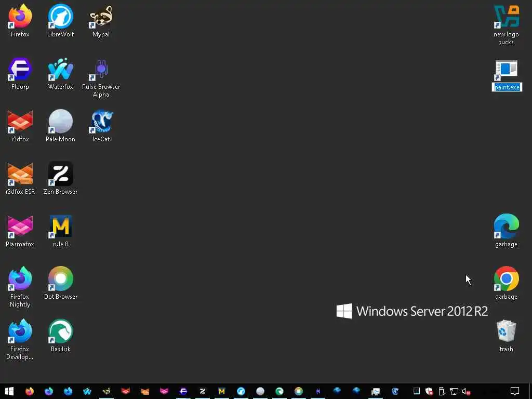Select the Firefox Developer Edition desktop shortcut
Viewport: 532px width, 399px height.
tap(20, 339)
